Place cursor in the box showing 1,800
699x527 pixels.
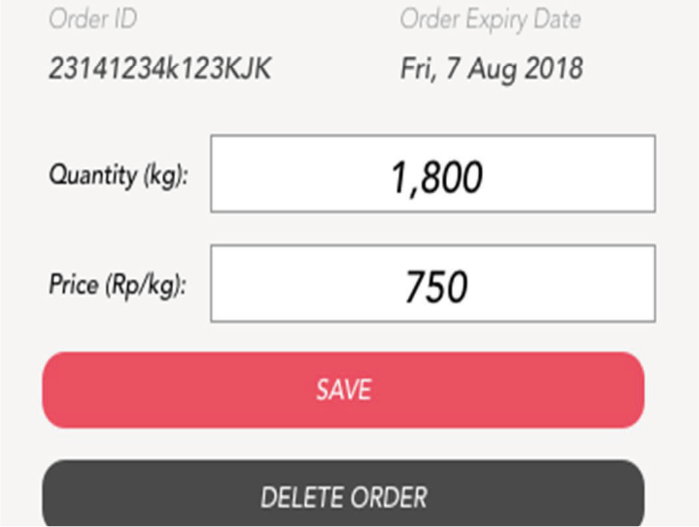click(432, 174)
